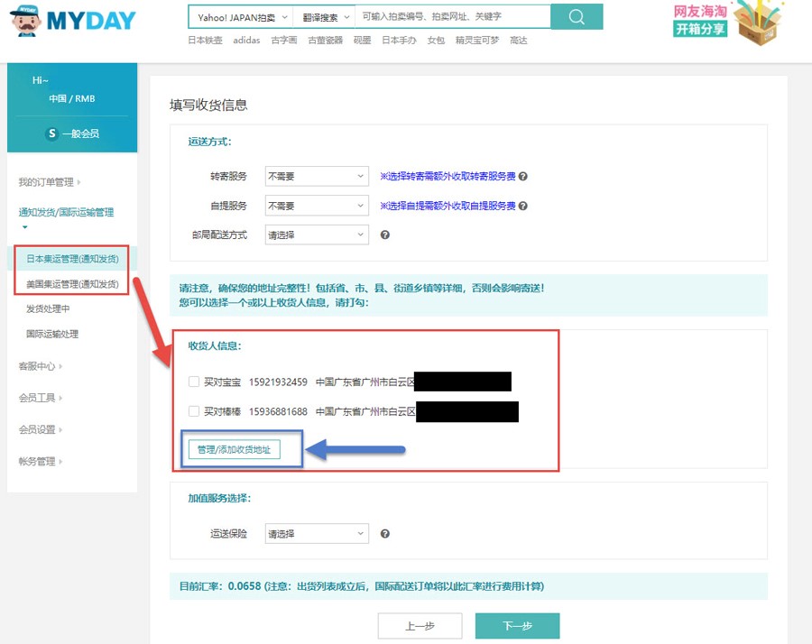Click the auction search input field
The width and height of the screenshot is (812, 644).
tap(451, 17)
